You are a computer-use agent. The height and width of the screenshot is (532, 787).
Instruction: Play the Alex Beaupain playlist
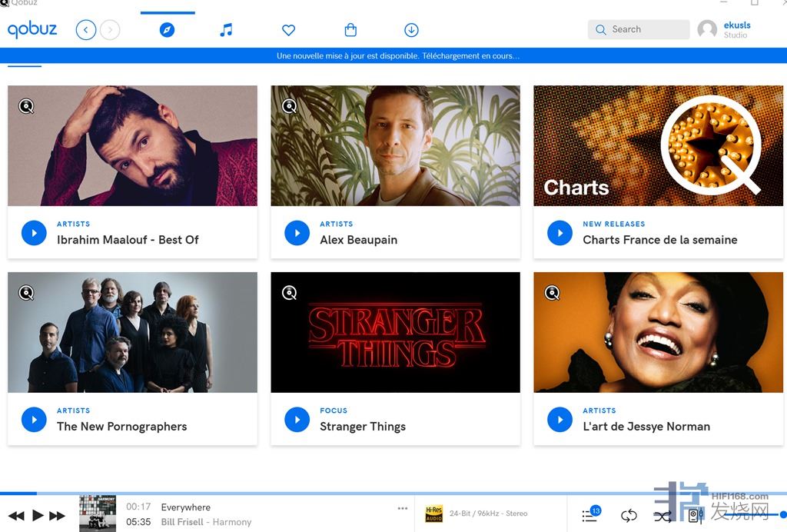pos(297,233)
